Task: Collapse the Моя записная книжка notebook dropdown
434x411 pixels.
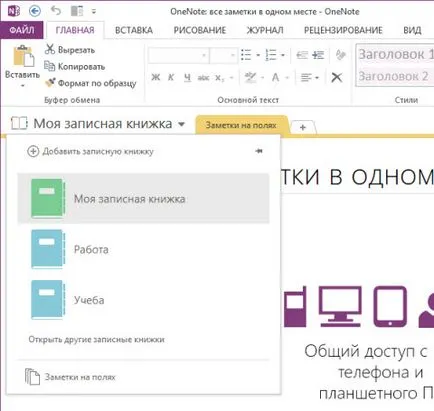Action: pyautogui.click(x=181, y=124)
